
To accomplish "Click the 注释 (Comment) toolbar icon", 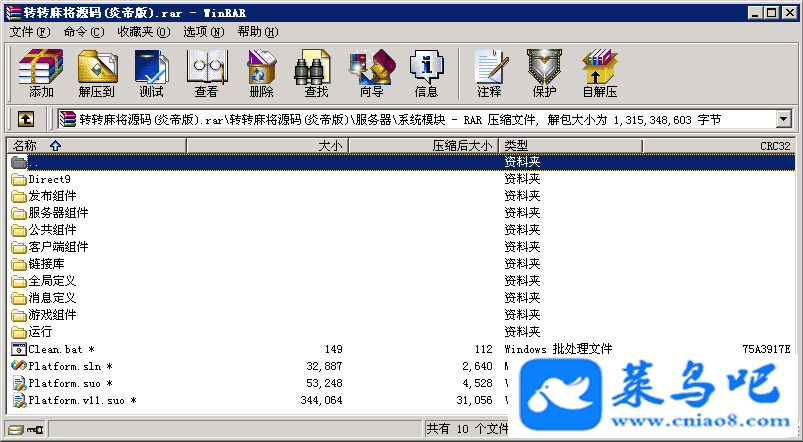I will (490, 73).
